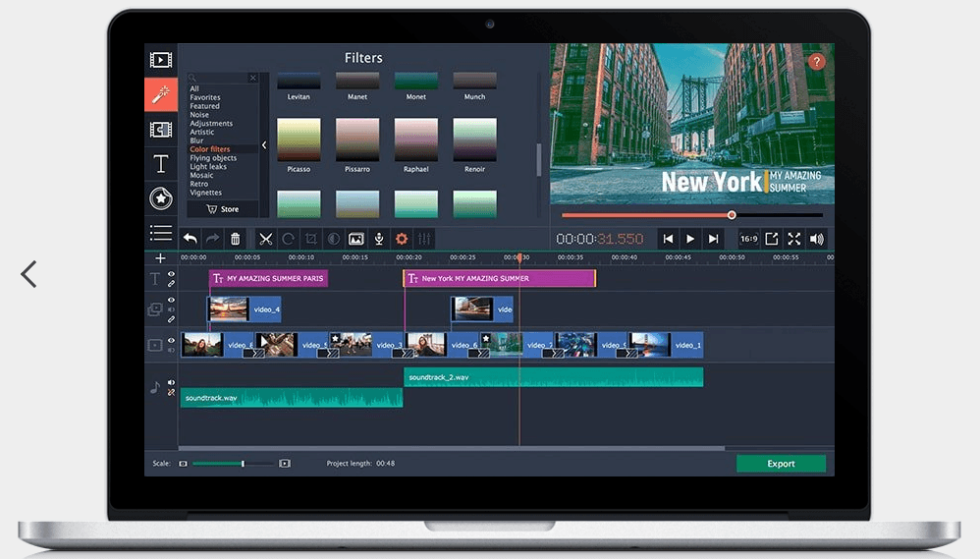Screen dimensions: 980x559
Task: Click the Export button
Action: point(781,464)
